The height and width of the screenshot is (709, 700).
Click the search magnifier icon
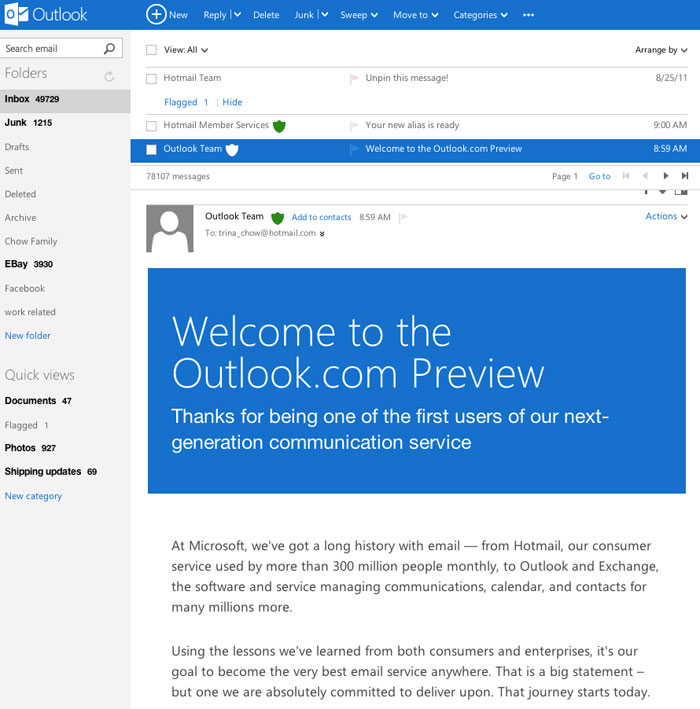tap(110, 48)
